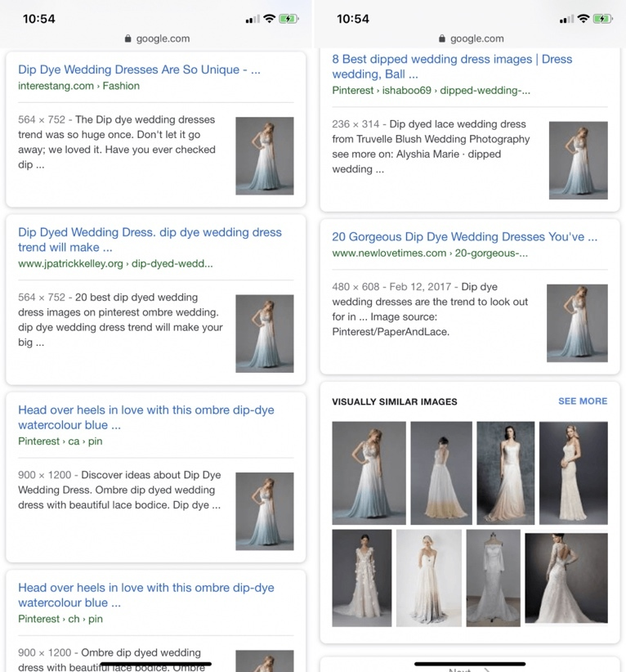Viewport: 626px width, 672px height.
Task: Tap the dress thumbnail in the newlovetimes.com result
Action: tap(577, 323)
